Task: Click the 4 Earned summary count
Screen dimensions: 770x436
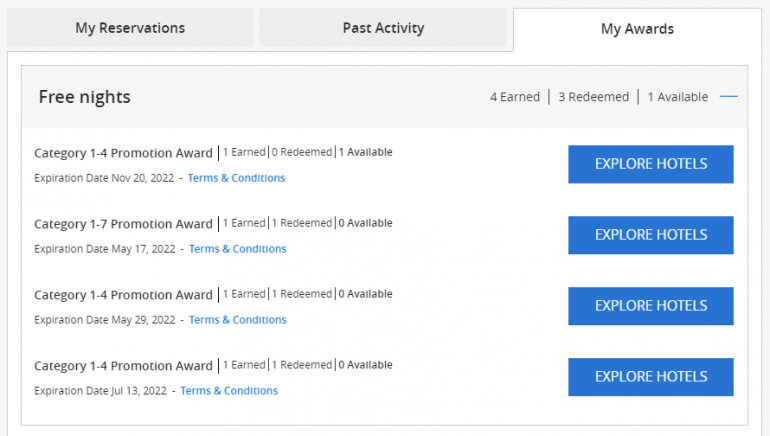Action: coord(514,97)
